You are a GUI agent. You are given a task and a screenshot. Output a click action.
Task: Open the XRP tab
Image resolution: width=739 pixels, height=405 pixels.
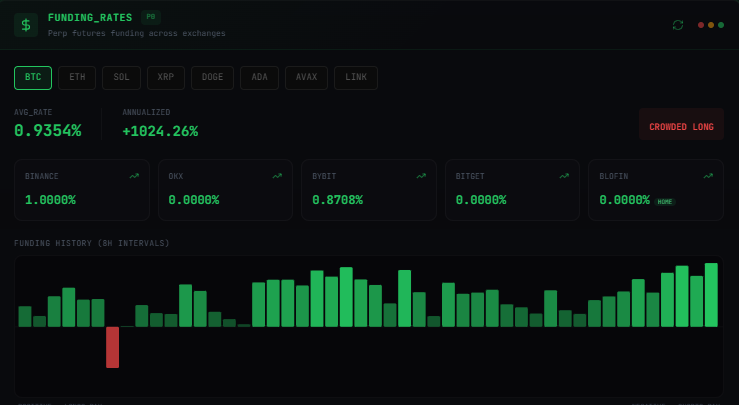166,78
